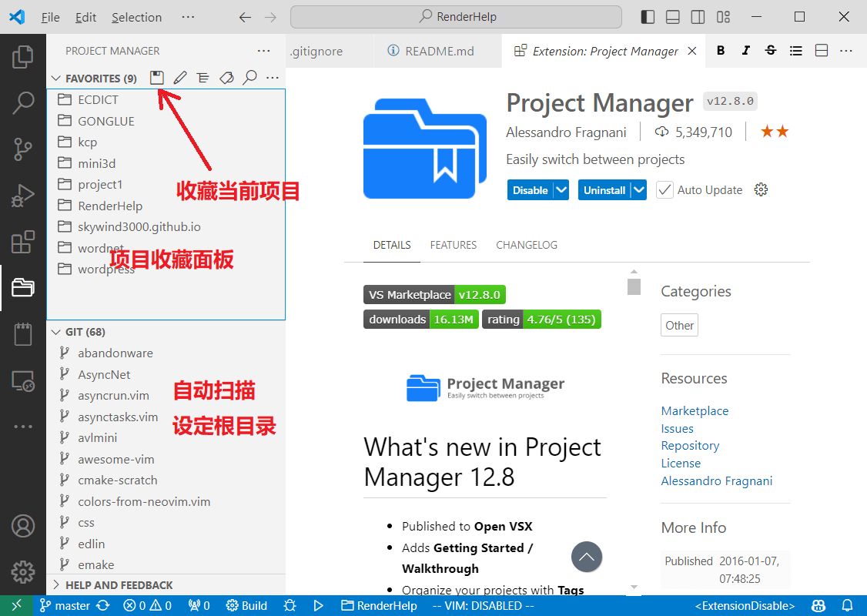This screenshot has width=867, height=616.
Task: Open Customize Layout control
Action: (x=723, y=17)
